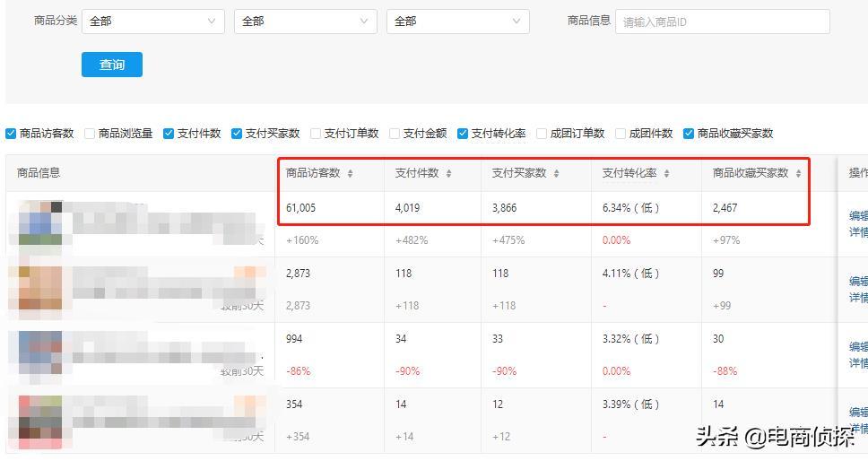Select the 994 visitor count cell
This screenshot has width=868, height=461.
coord(294,339)
